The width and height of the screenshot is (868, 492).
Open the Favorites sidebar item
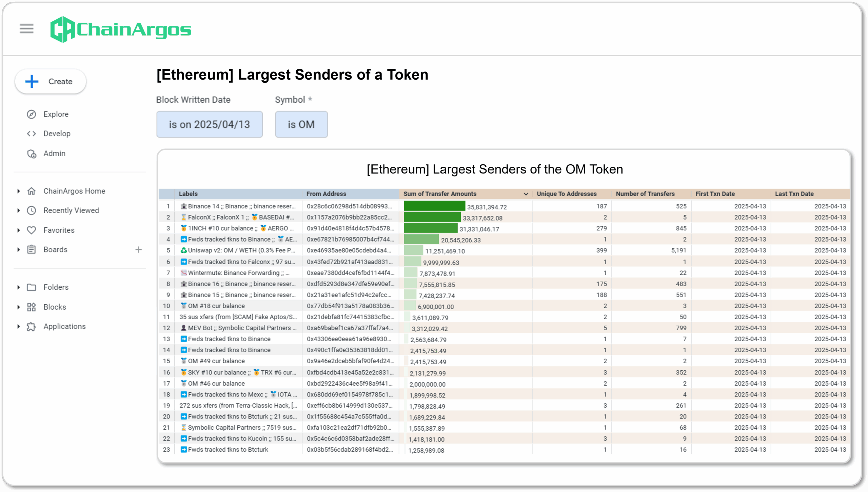pos(59,230)
